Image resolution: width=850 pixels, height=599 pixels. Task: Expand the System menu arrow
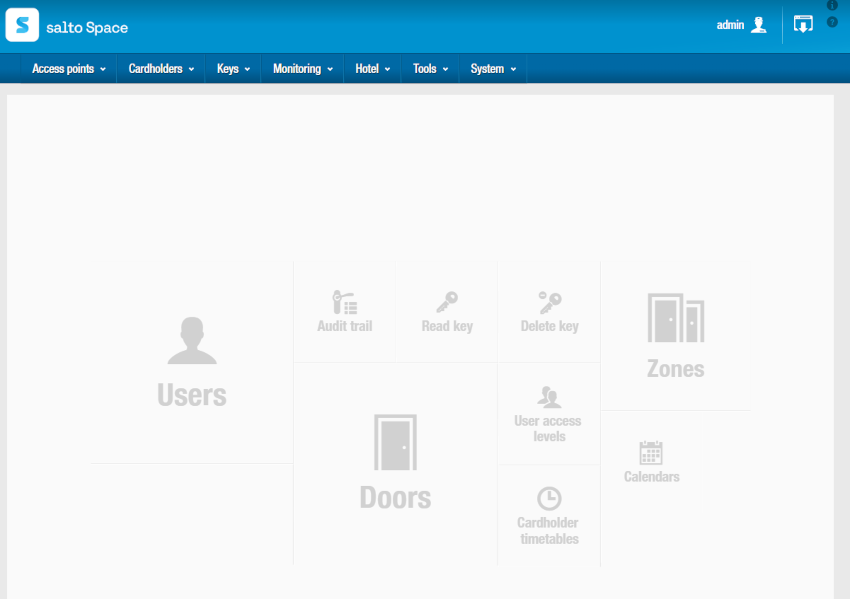point(513,69)
